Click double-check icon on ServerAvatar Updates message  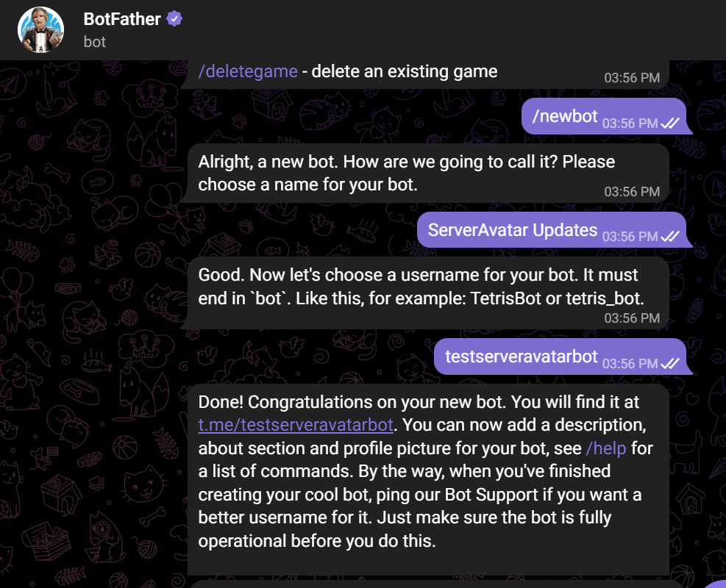point(669,237)
